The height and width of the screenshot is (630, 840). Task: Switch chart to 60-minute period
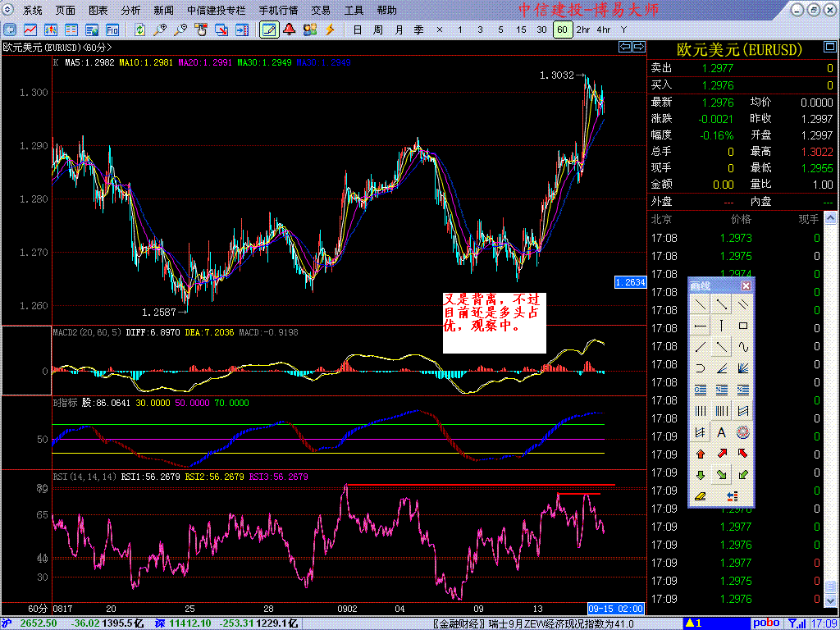tap(562, 30)
